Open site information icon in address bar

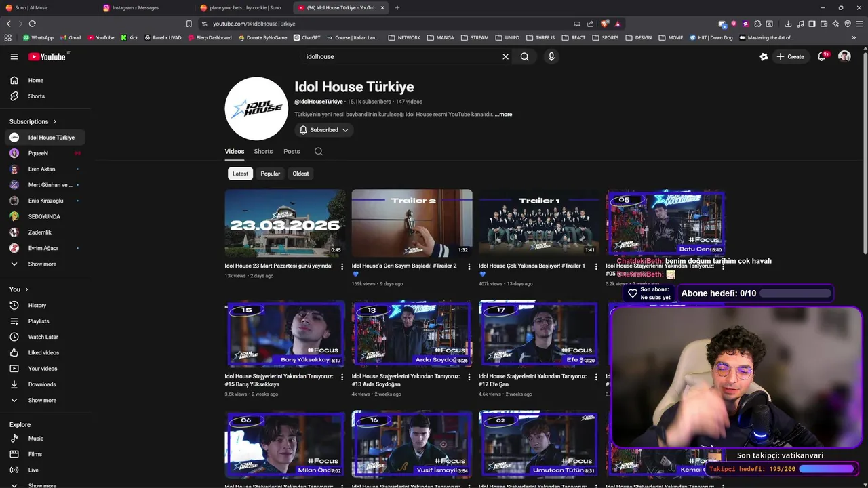click(205, 24)
